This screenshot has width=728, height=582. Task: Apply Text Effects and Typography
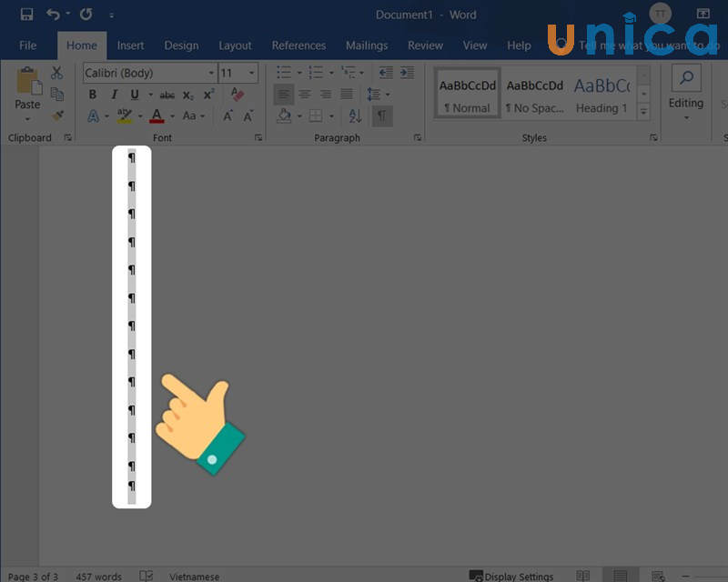click(94, 116)
